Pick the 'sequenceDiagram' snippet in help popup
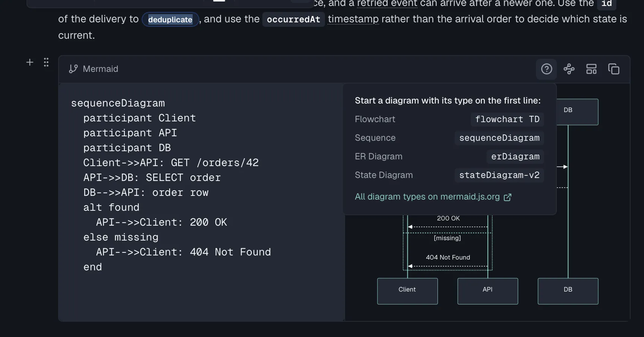The width and height of the screenshot is (644, 337). [x=499, y=138]
